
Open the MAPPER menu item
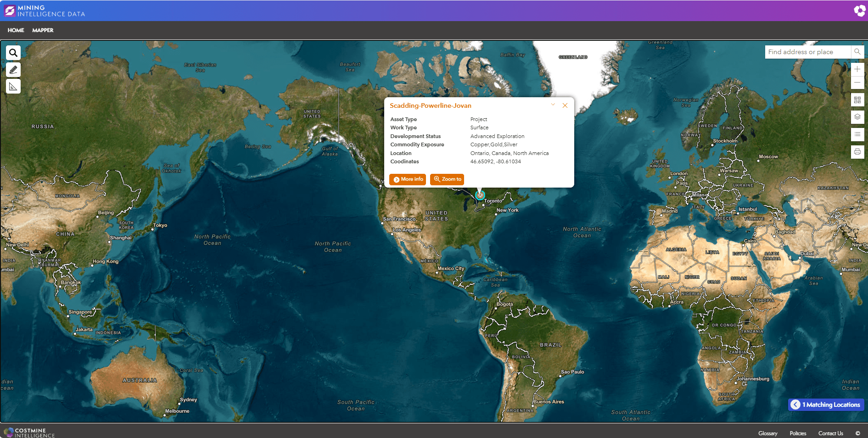click(x=43, y=30)
